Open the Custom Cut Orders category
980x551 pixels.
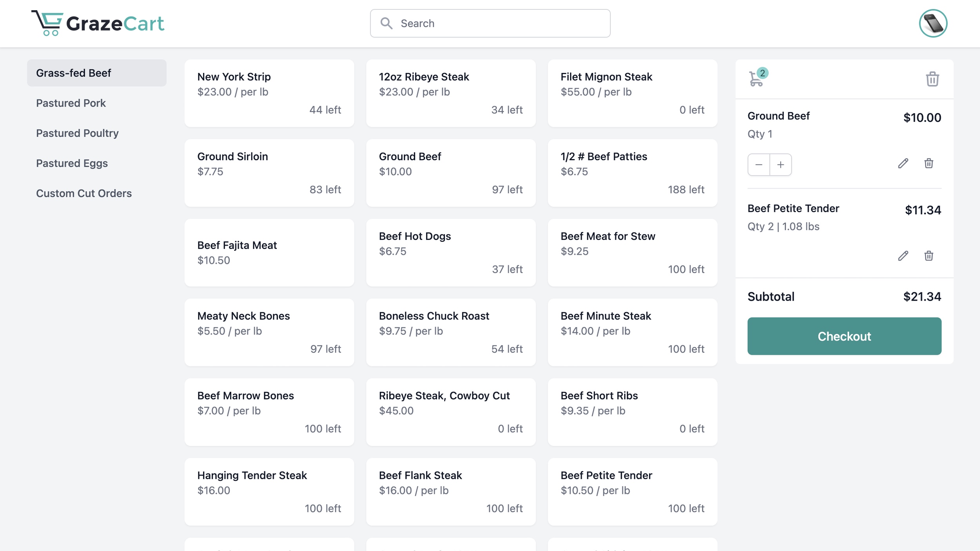pyautogui.click(x=84, y=194)
